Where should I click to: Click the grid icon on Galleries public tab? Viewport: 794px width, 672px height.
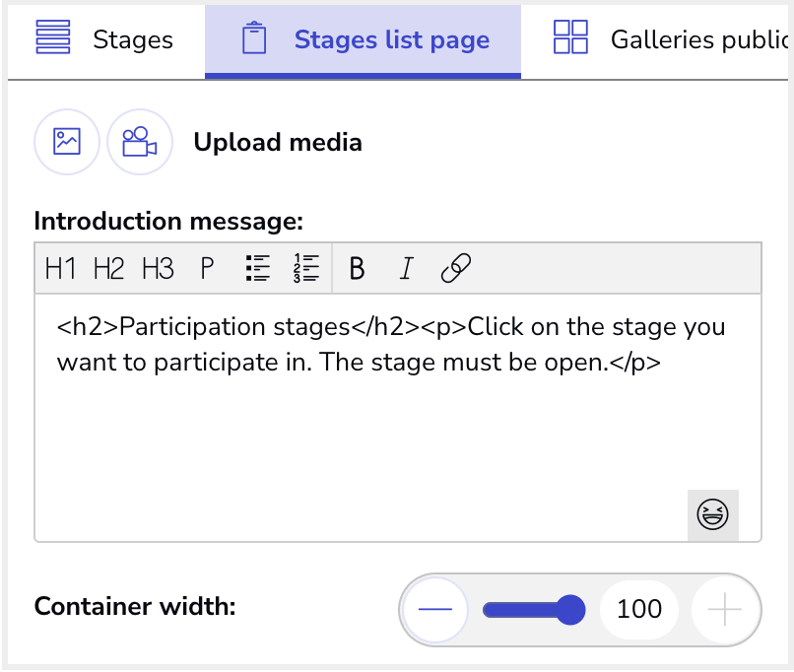click(570, 37)
